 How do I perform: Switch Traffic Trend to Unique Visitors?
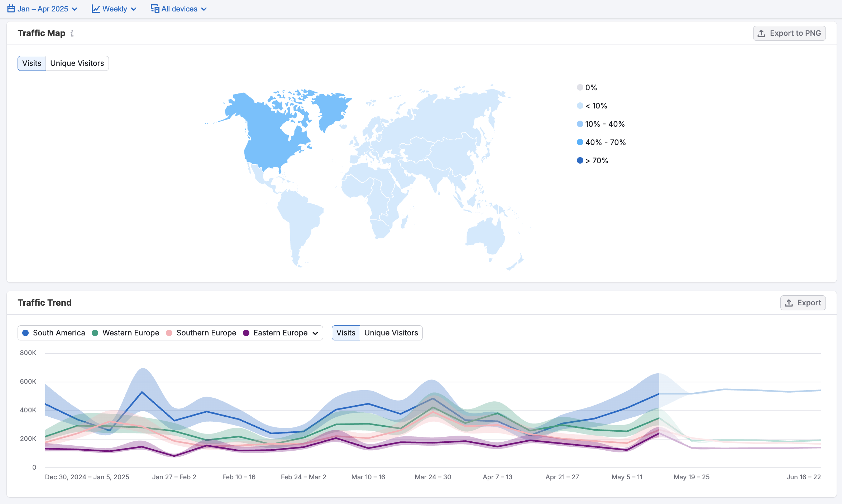(x=391, y=333)
